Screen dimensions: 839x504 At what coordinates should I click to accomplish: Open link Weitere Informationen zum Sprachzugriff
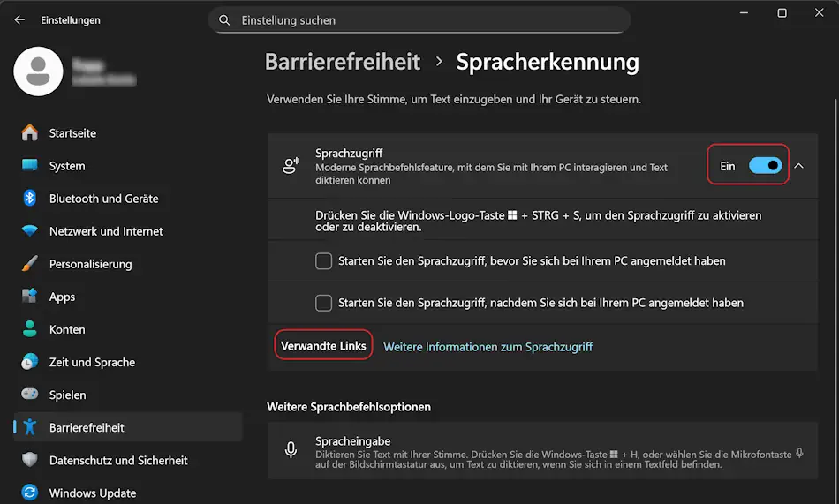488,347
